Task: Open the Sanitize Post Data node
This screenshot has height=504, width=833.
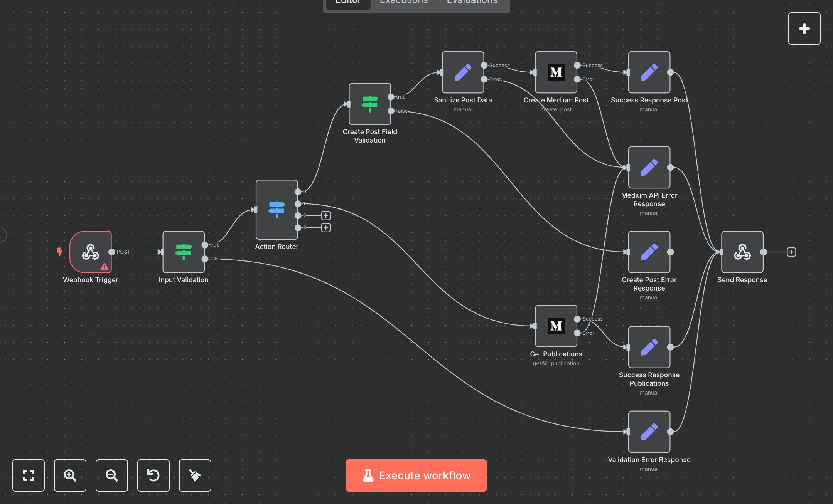Action: click(463, 72)
